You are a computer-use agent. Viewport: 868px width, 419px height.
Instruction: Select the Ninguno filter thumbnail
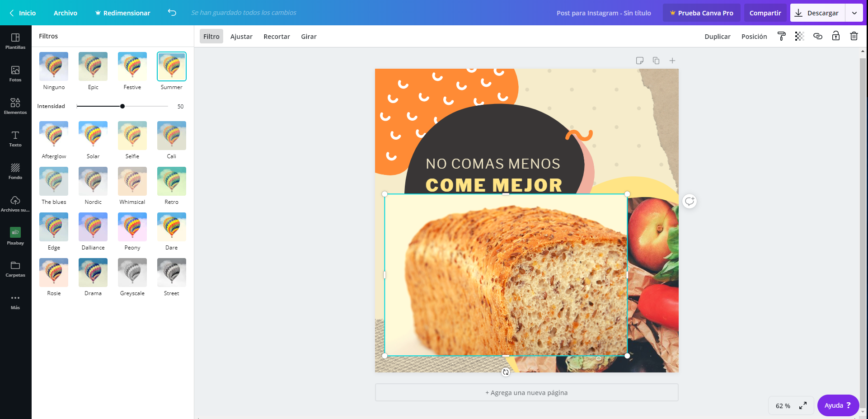54,66
